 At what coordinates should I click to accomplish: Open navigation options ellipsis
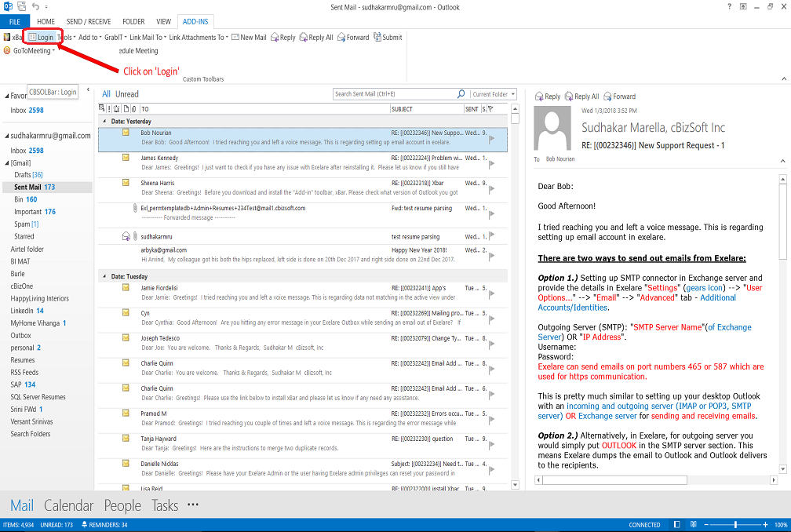pos(193,505)
